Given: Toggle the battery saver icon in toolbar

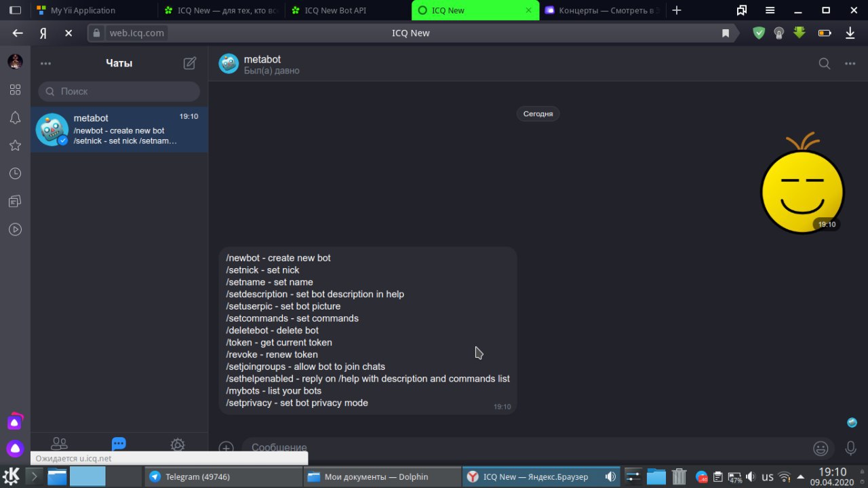Looking at the screenshot, I should tap(825, 33).
